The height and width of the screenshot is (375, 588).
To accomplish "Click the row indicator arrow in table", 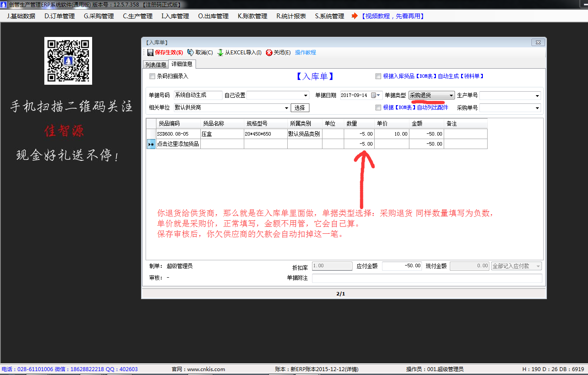I will (x=151, y=144).
